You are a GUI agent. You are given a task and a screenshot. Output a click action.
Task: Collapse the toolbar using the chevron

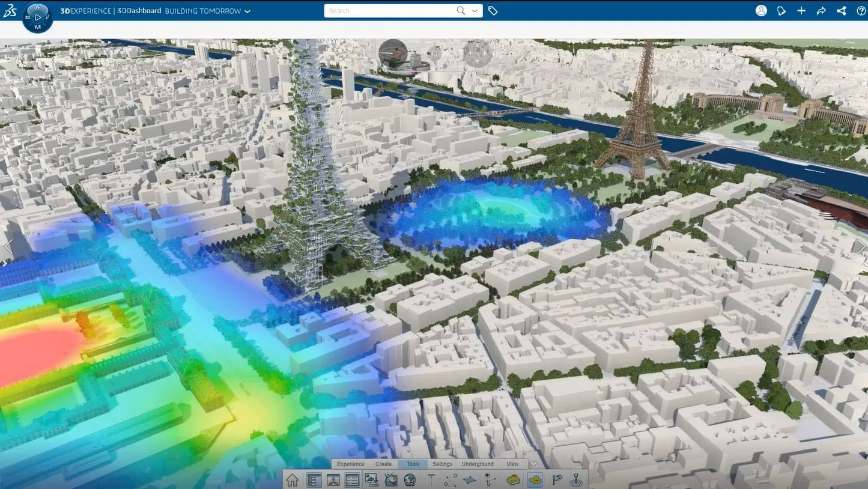click(x=532, y=464)
